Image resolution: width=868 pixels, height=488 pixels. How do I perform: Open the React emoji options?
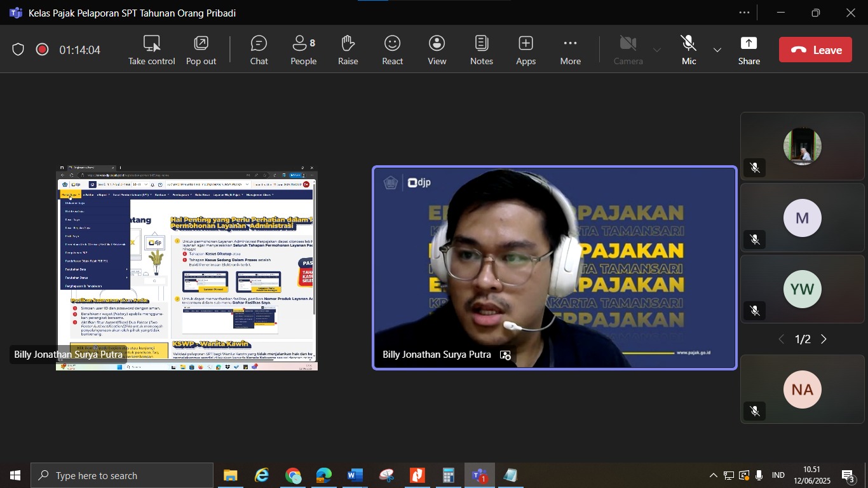pyautogui.click(x=392, y=50)
